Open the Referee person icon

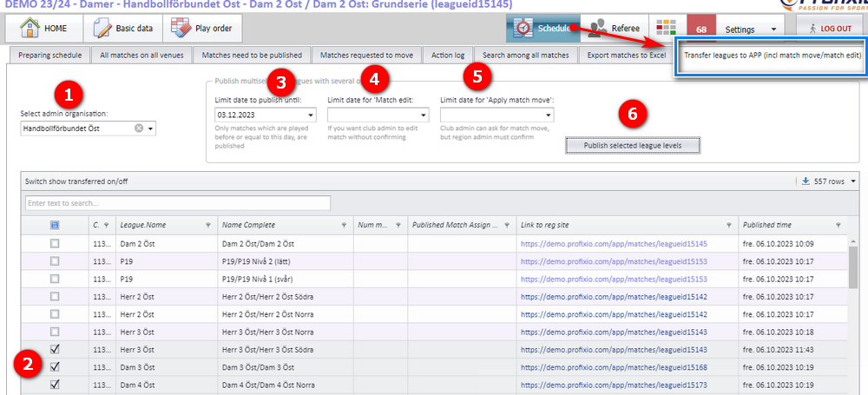(x=597, y=29)
